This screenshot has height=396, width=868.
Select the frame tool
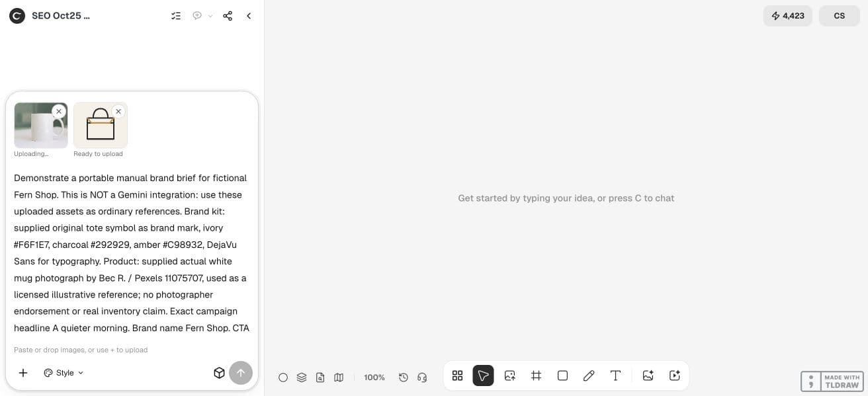click(x=536, y=376)
